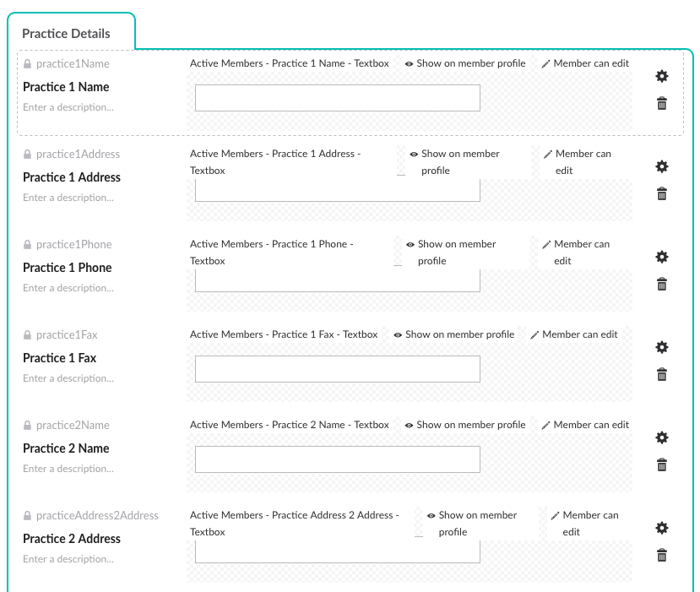Open settings gear for Practice 1 Address
This screenshot has width=700, height=592.
[662, 166]
